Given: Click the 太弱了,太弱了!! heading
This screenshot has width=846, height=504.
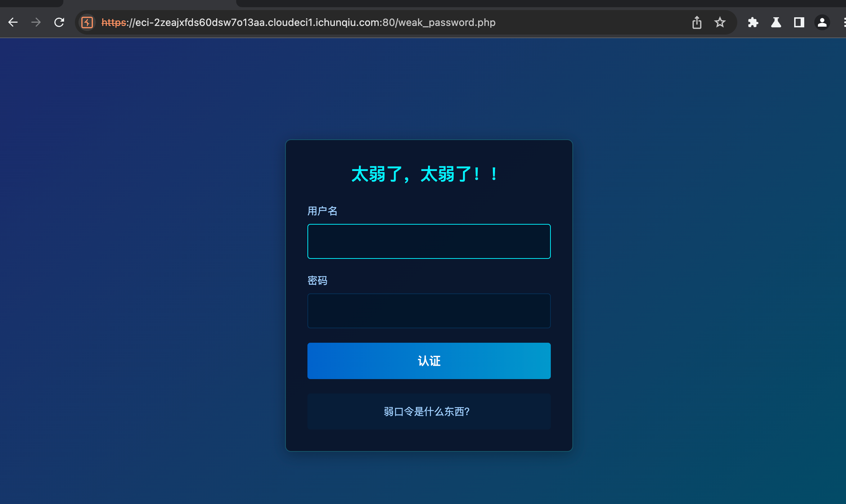Looking at the screenshot, I should (x=425, y=174).
